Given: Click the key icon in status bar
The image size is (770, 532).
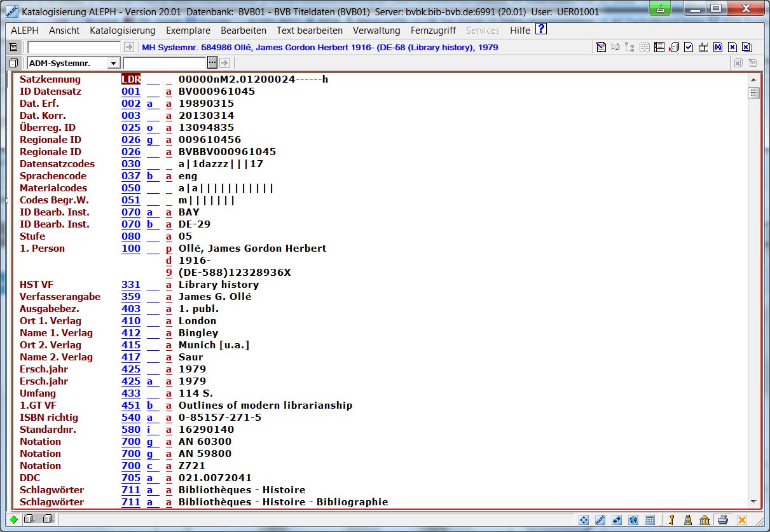Looking at the screenshot, I should click(671, 520).
